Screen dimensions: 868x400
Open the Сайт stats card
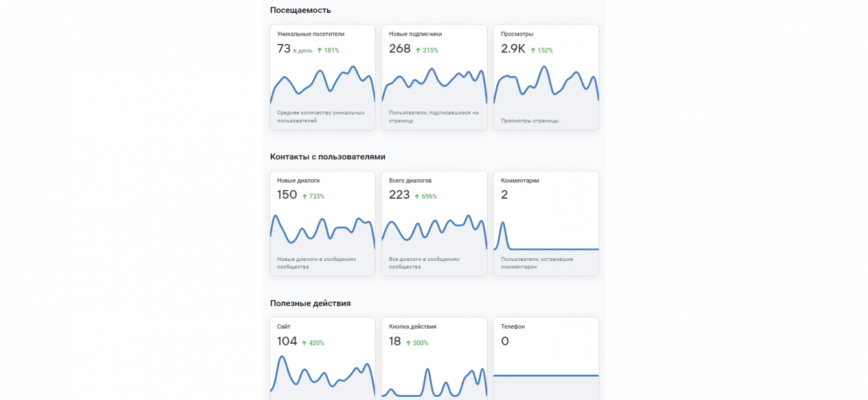click(x=323, y=359)
